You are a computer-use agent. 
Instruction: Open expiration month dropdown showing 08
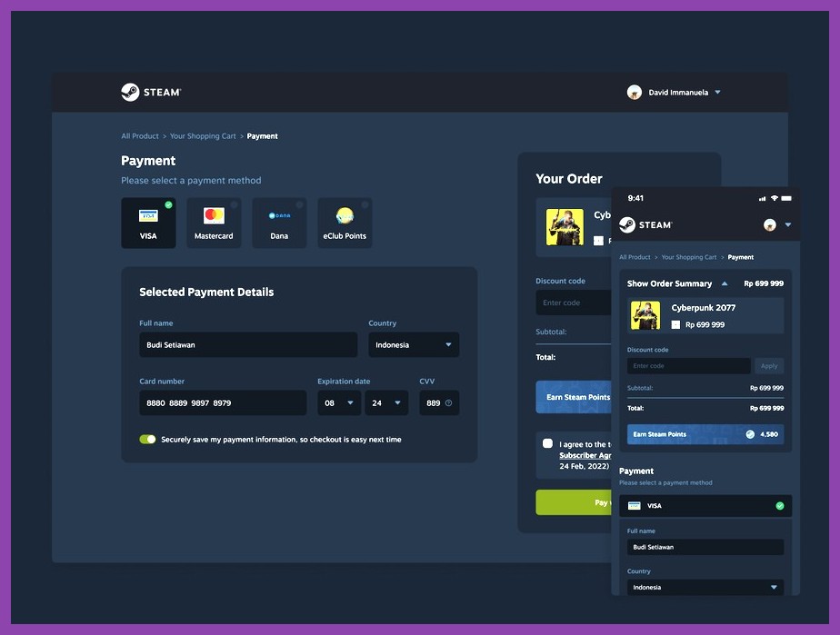point(339,402)
